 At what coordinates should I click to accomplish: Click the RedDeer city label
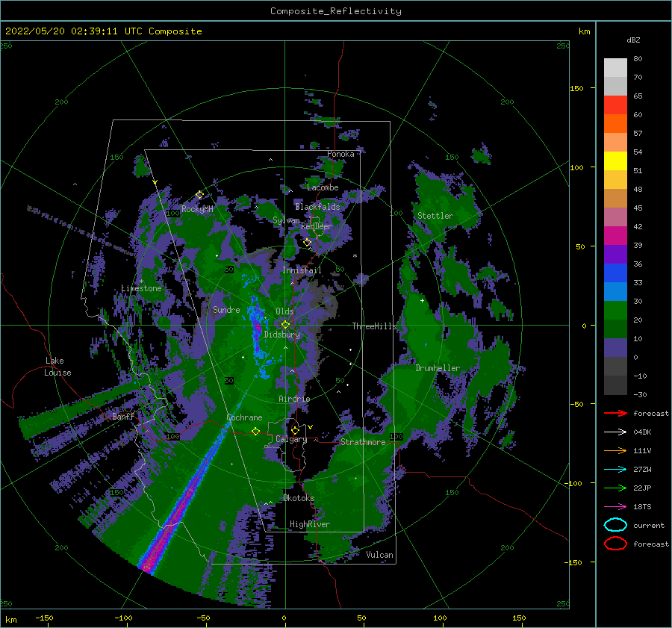[317, 226]
